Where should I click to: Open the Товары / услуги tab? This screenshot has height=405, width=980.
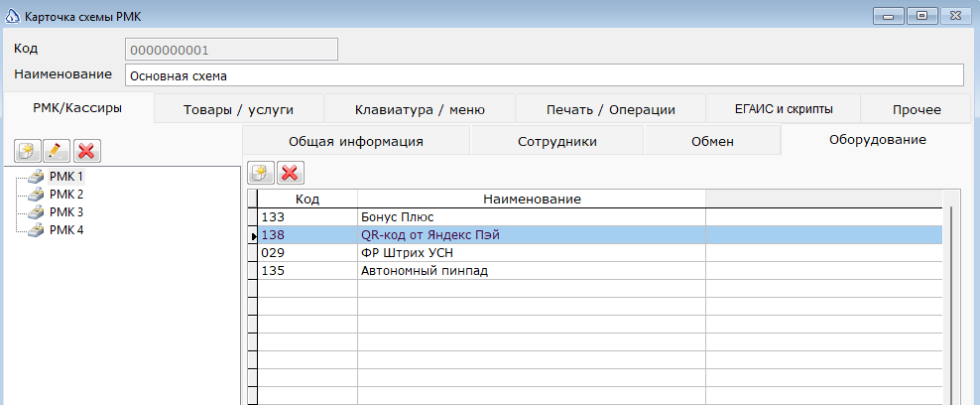238,109
